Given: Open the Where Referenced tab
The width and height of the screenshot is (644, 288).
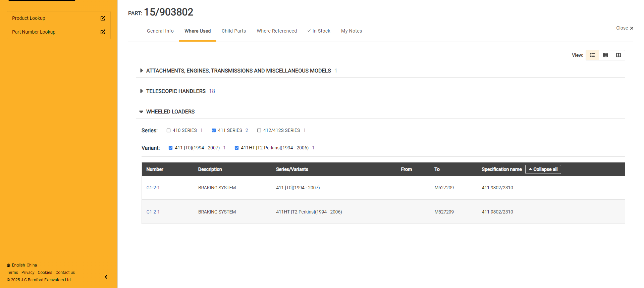Looking at the screenshot, I should (277, 31).
